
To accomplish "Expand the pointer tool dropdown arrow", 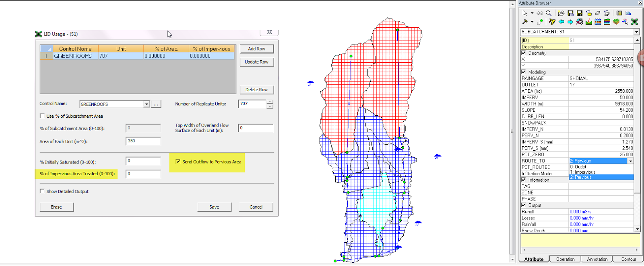I will click(532, 13).
